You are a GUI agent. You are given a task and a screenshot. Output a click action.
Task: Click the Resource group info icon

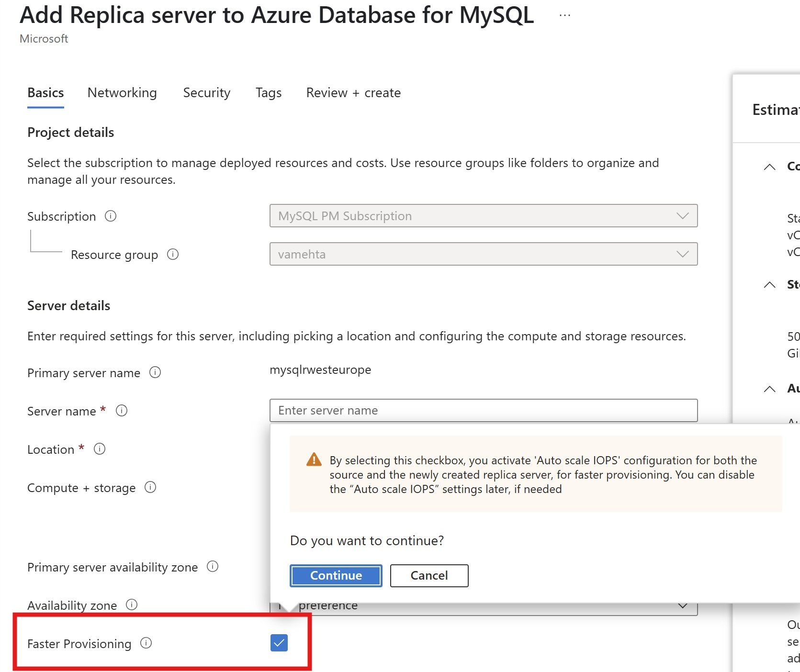(173, 255)
